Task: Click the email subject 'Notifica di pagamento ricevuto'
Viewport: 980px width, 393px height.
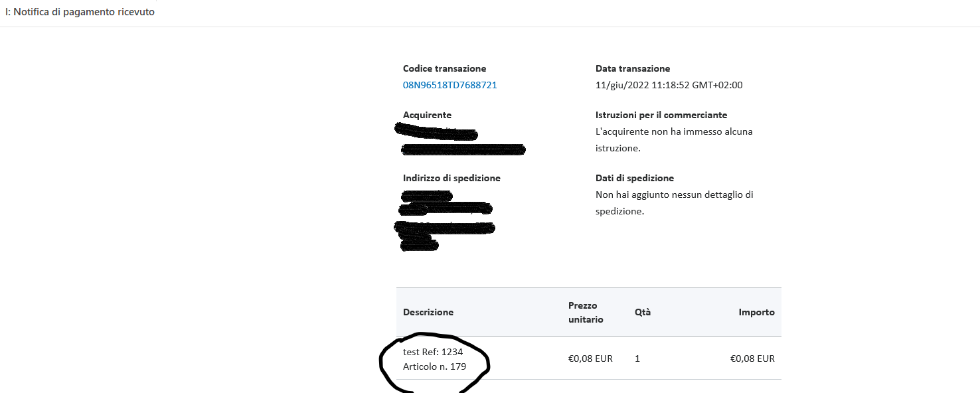Action: point(84,12)
